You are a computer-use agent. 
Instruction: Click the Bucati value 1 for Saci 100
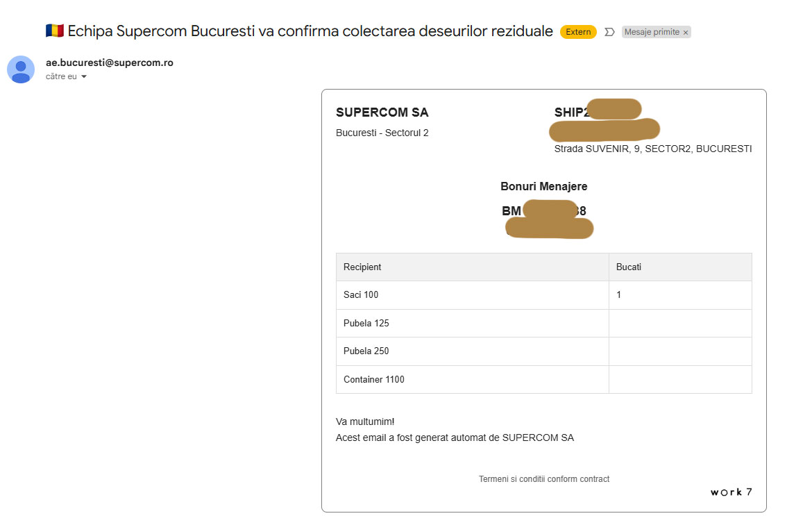tap(619, 295)
